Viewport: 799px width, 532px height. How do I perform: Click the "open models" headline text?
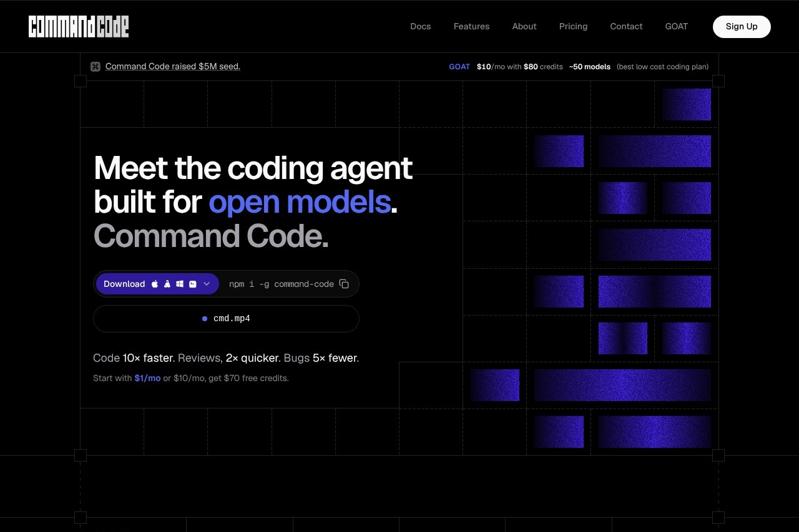(300, 202)
